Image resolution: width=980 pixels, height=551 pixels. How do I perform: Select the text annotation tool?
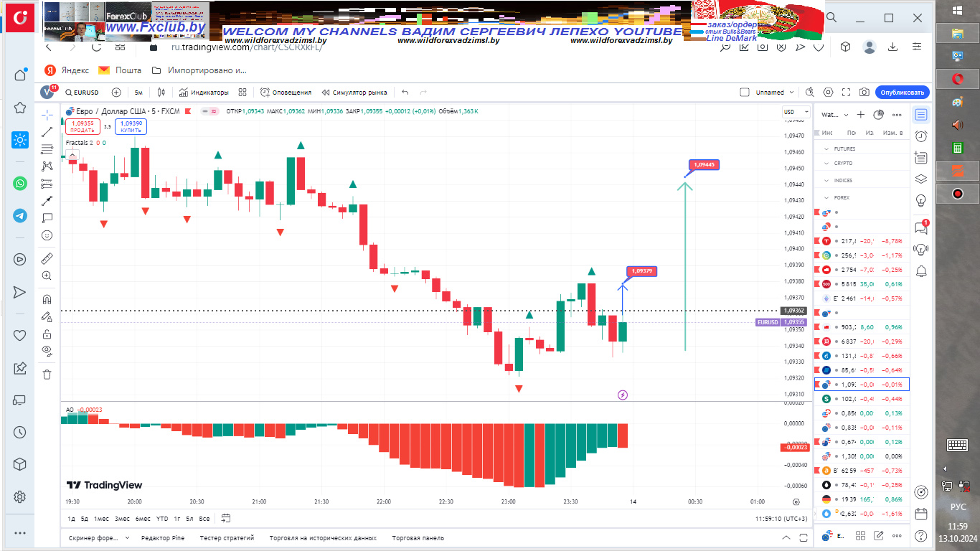pos(47,217)
